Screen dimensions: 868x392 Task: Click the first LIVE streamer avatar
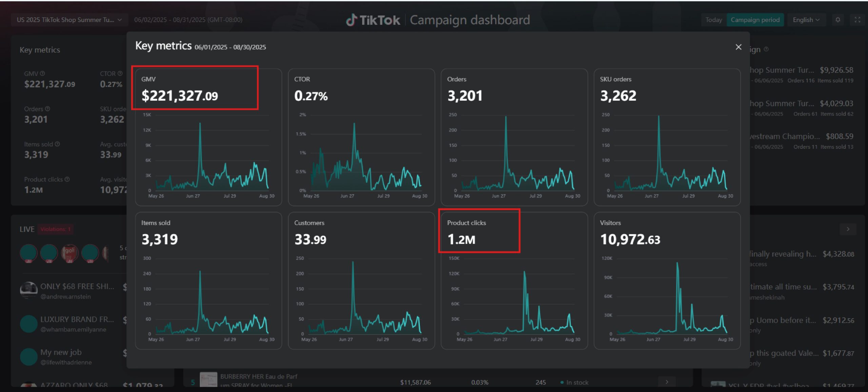coord(28,253)
